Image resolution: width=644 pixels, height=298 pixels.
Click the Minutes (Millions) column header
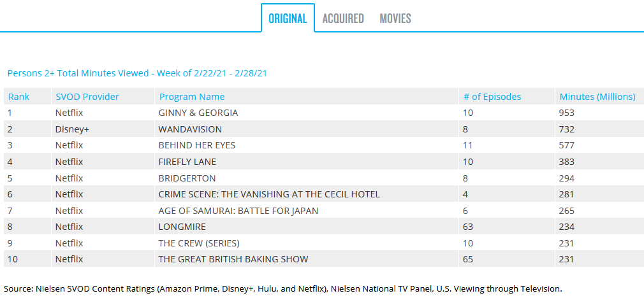click(x=597, y=97)
